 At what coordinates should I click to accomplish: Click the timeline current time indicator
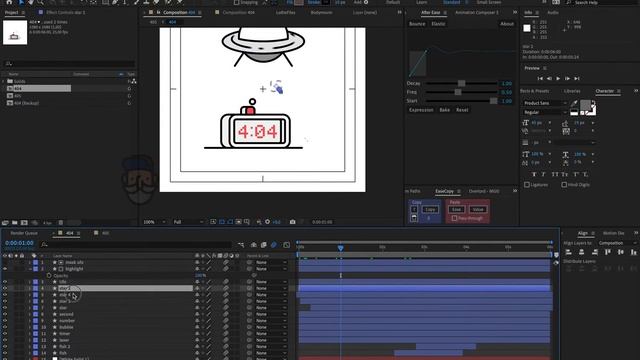340,248
